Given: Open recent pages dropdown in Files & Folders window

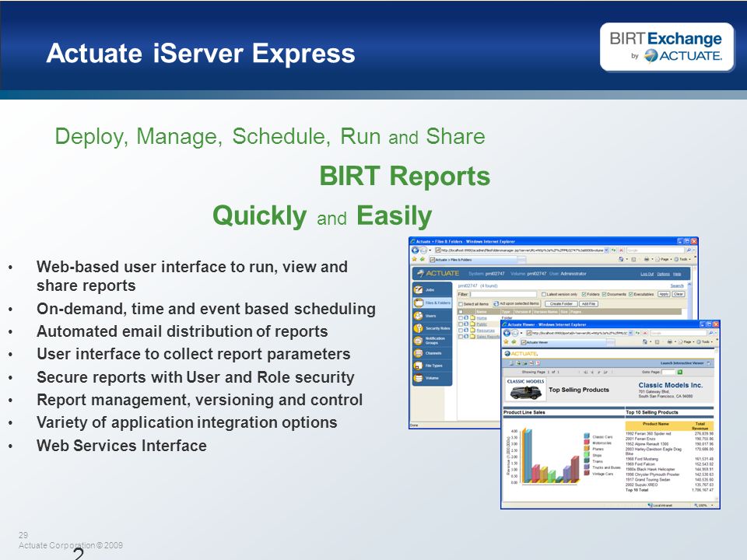Looking at the screenshot, I should click(x=430, y=250).
